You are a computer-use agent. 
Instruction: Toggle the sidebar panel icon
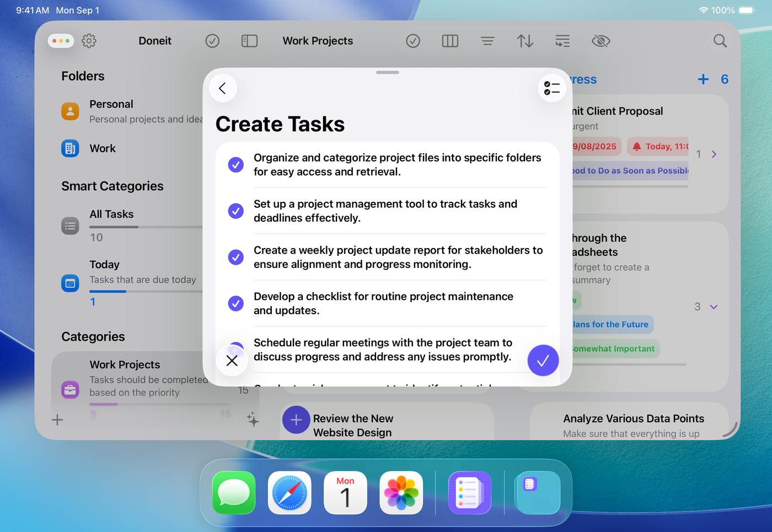249,41
